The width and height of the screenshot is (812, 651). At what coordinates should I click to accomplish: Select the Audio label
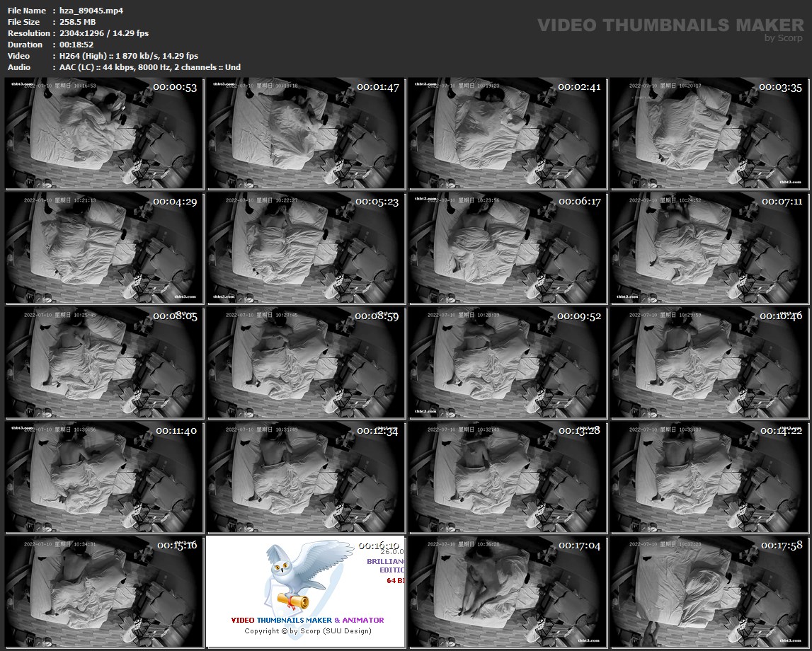point(19,68)
